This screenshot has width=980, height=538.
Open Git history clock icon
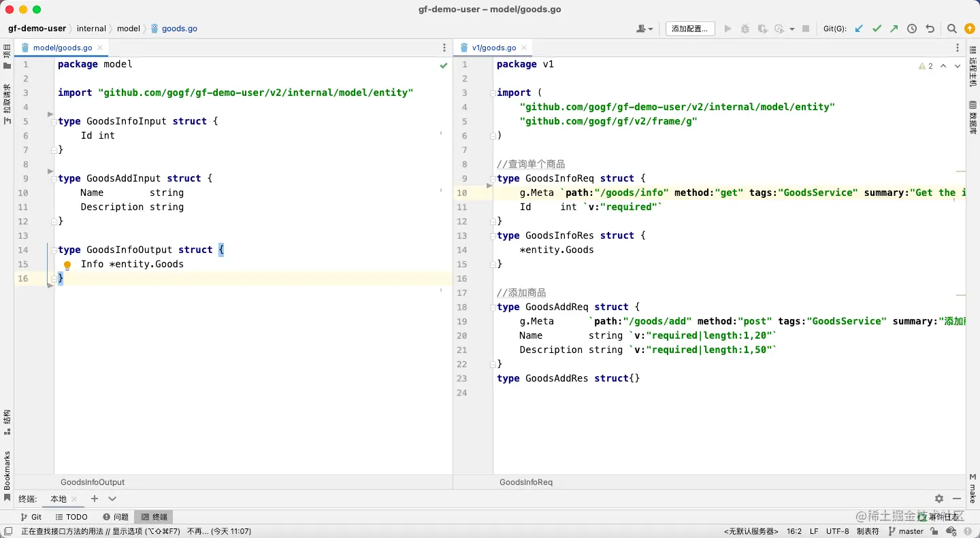pyautogui.click(x=912, y=29)
